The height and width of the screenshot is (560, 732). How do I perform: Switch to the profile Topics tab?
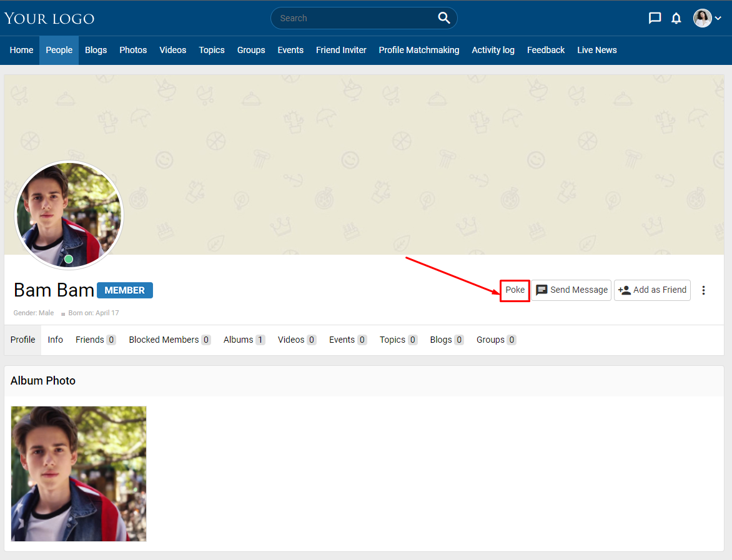[398, 340]
